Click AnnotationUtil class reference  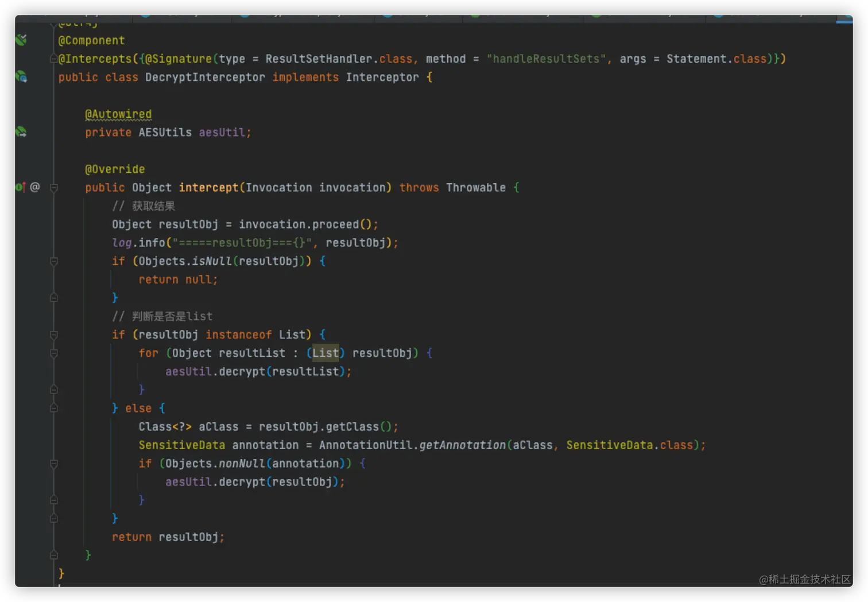coord(366,445)
